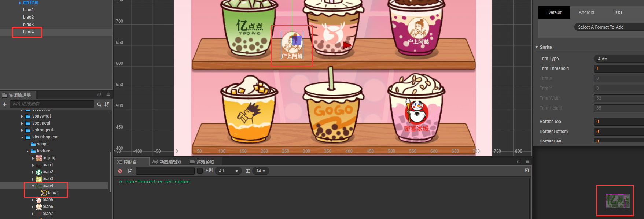Open the assets panel hamburger menu

[x=108, y=94]
